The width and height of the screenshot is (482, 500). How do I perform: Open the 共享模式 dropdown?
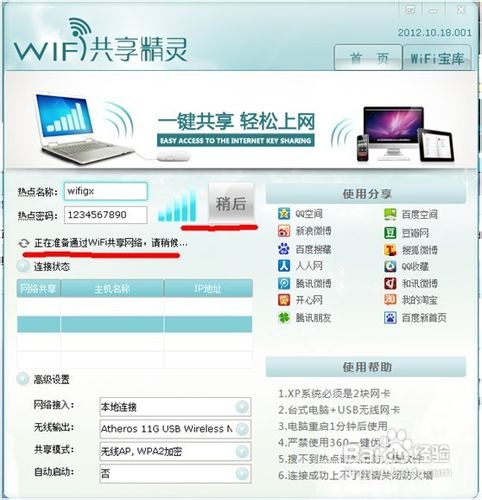[x=242, y=451]
